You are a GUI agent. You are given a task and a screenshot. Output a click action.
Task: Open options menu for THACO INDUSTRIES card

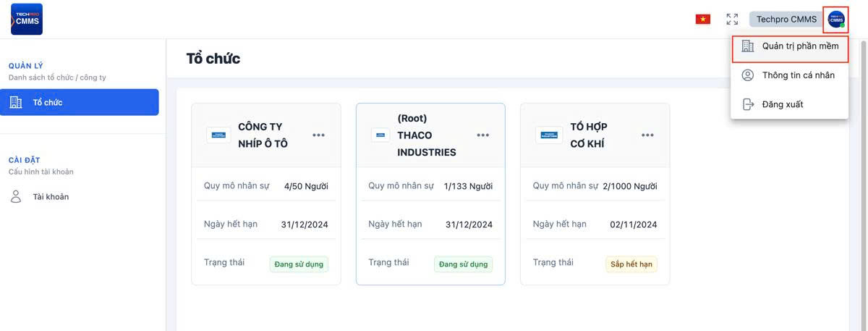(483, 135)
